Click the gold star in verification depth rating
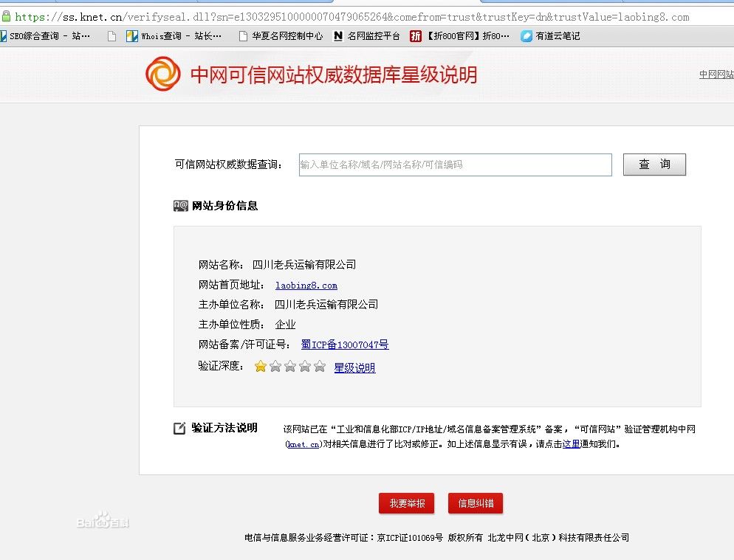The height and width of the screenshot is (560, 734). [261, 367]
